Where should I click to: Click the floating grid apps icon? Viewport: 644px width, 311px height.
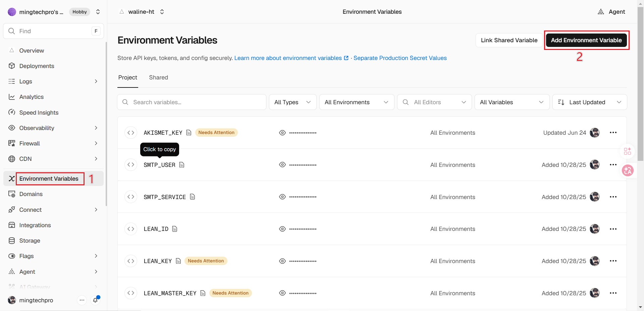628,151
